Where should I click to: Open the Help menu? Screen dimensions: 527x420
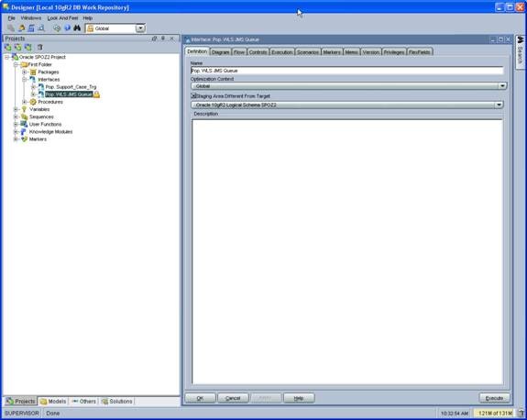point(87,17)
